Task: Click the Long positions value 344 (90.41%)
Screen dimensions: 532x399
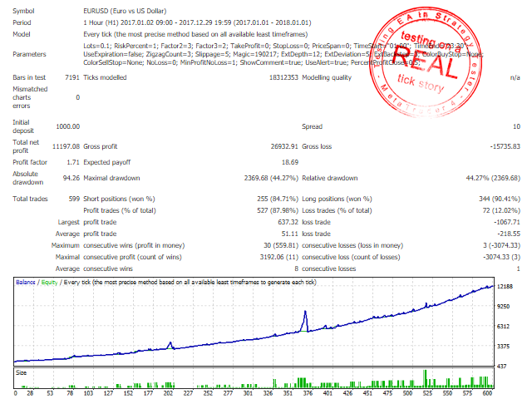Action: 500,199
